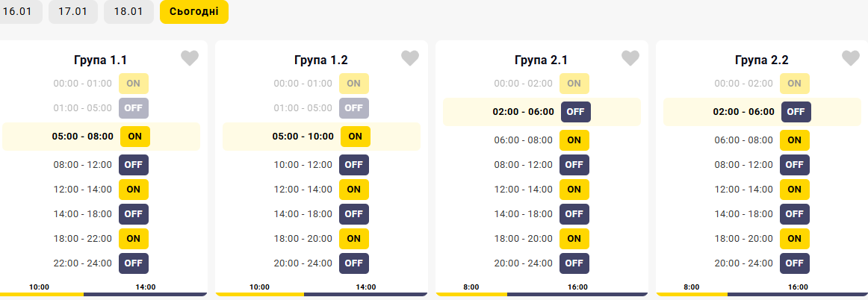This screenshot has height=300, width=868.
Task: Click OFF badge for 02:00 - 06:00 Група 2.1
Action: click(576, 112)
